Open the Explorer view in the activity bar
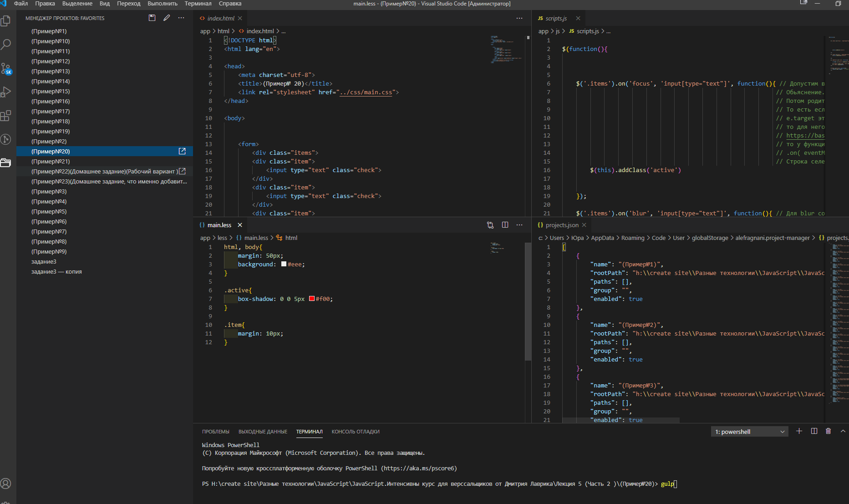Screen dimensions: 849x504 tap(6, 21)
